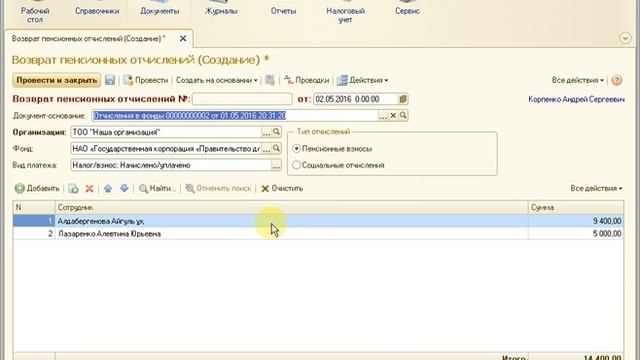Click the save diskette icon in toolbar

click(x=110, y=80)
